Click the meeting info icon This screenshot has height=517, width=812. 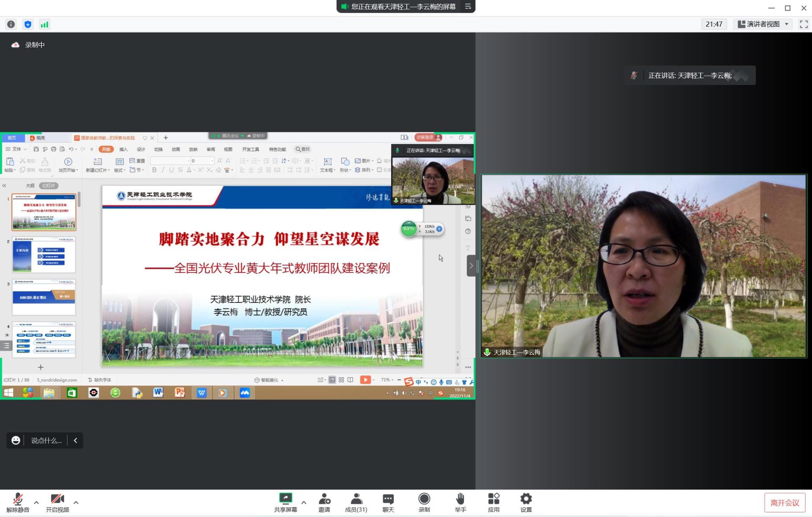(11, 25)
